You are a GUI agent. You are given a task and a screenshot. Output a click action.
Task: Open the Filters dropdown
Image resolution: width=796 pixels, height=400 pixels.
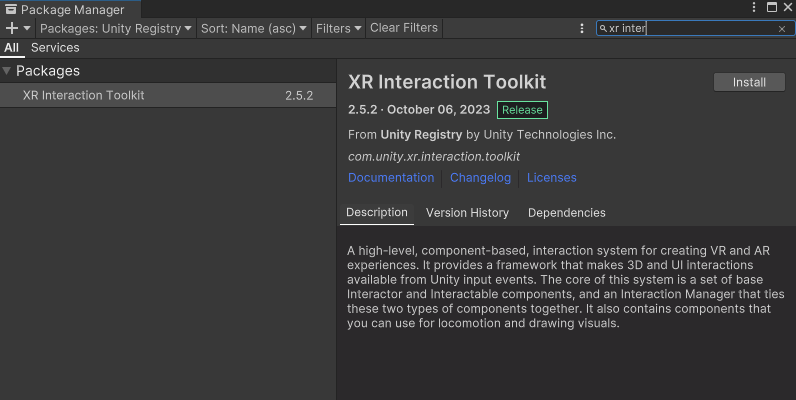tap(338, 28)
